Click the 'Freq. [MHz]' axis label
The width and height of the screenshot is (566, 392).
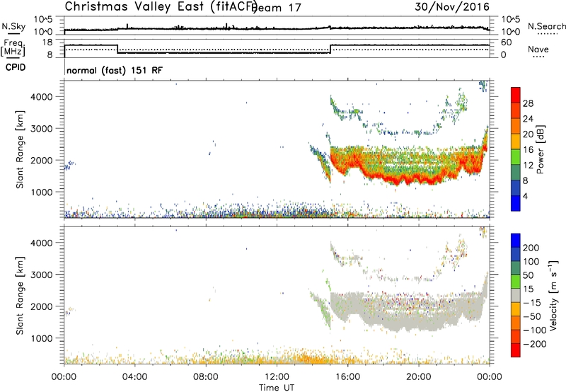13,48
